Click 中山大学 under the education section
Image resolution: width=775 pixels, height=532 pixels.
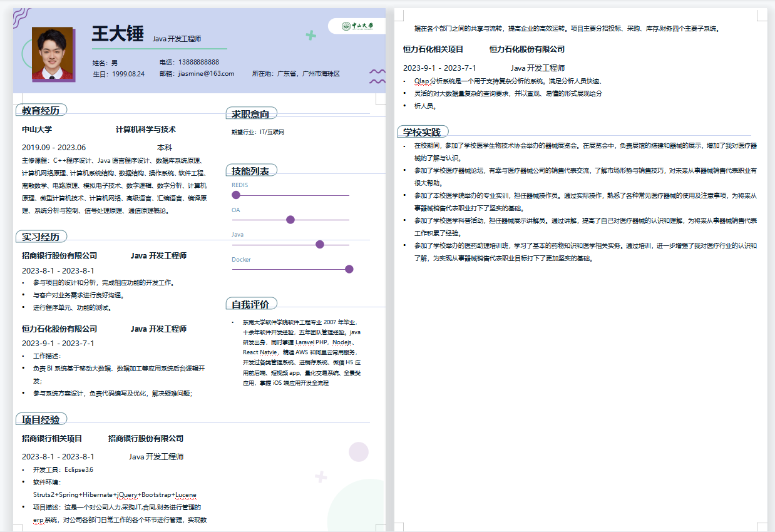click(x=37, y=130)
